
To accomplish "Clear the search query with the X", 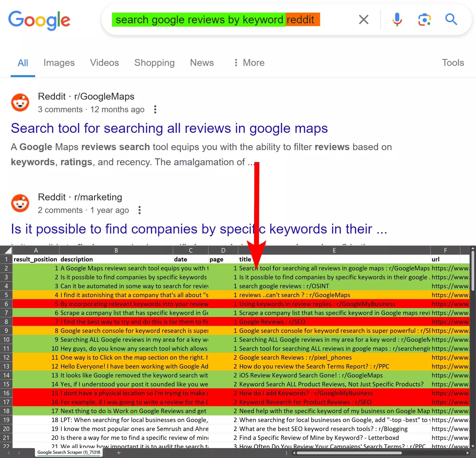I will click(x=364, y=20).
